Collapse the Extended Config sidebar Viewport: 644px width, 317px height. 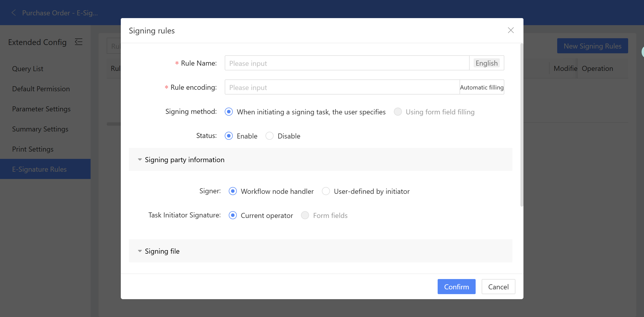79,42
